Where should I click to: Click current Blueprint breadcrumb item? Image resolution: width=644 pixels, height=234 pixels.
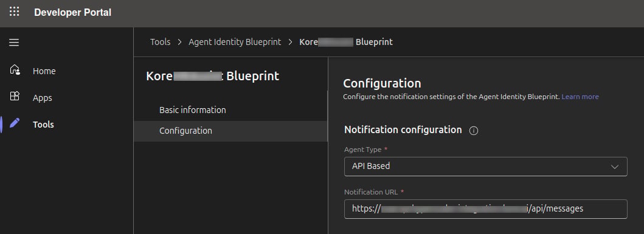click(346, 42)
